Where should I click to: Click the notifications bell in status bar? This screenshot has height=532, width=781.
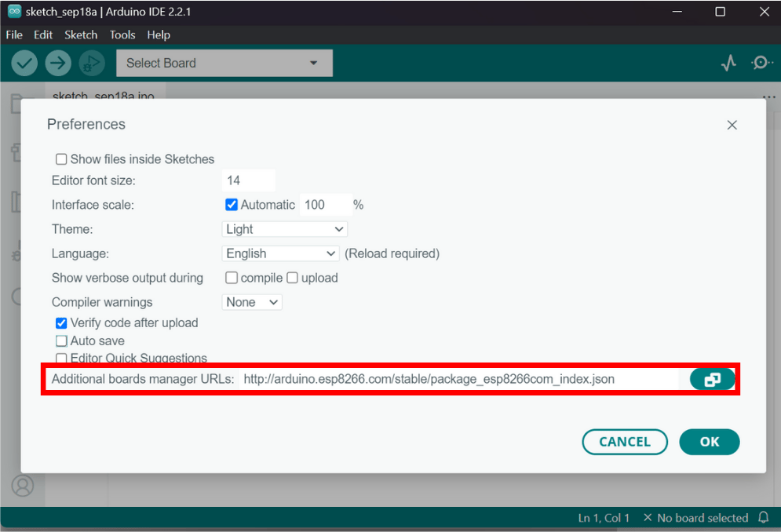764,518
